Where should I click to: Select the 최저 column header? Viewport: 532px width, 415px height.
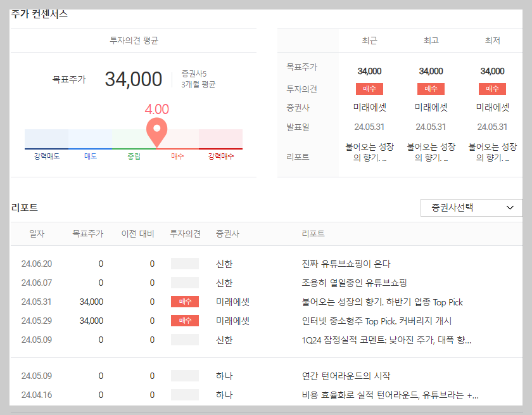(492, 41)
